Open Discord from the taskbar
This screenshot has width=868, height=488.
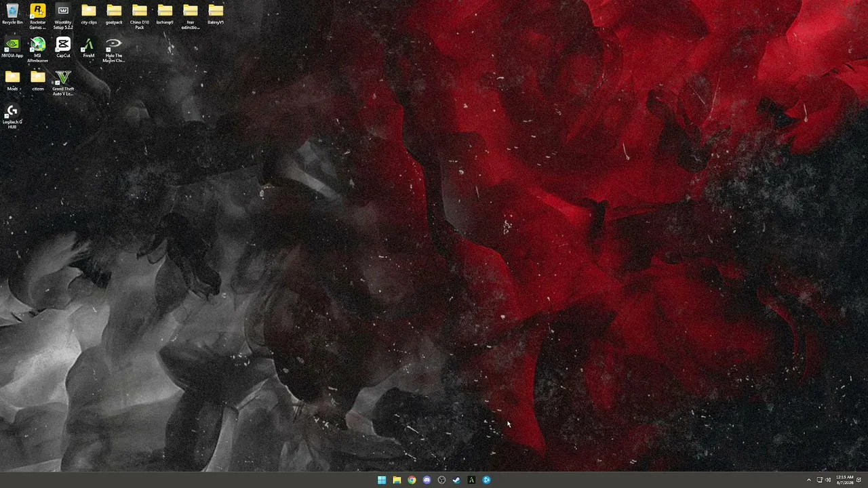pyautogui.click(x=427, y=480)
